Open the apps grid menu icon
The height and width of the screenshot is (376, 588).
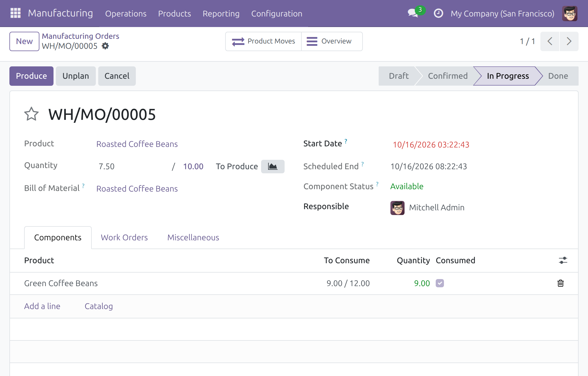(x=15, y=13)
